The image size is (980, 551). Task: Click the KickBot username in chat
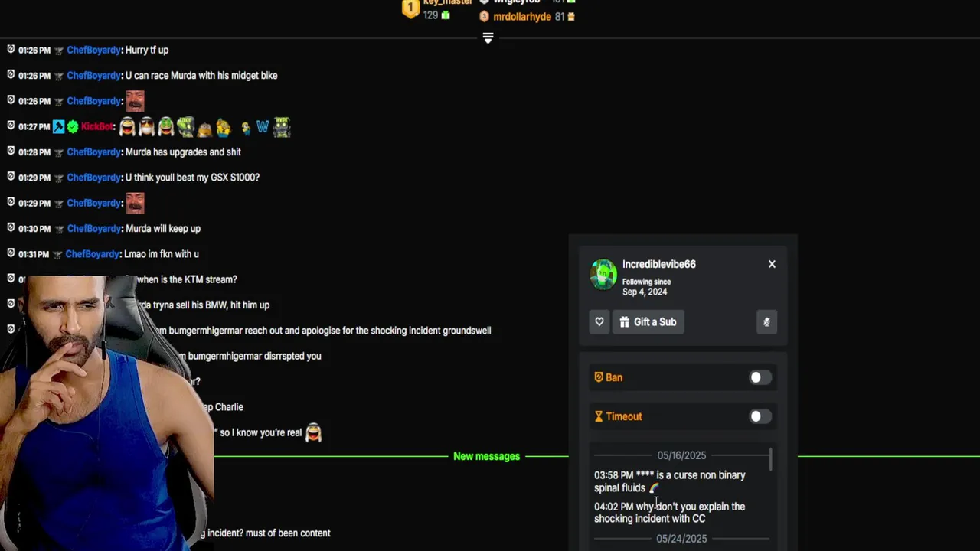click(97, 126)
